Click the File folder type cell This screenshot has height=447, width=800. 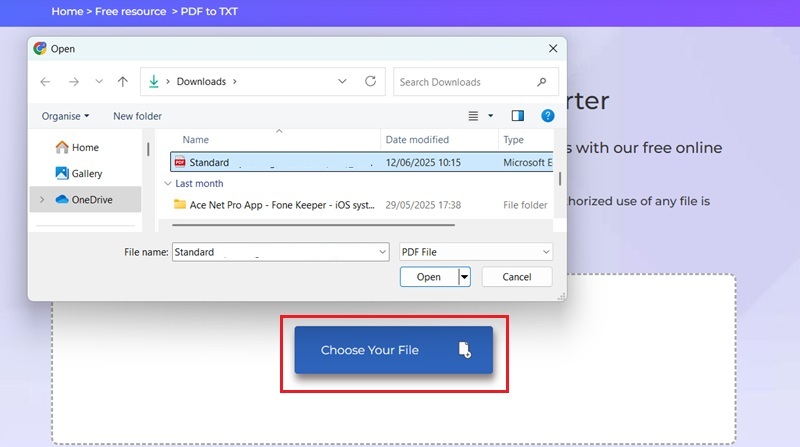click(525, 205)
